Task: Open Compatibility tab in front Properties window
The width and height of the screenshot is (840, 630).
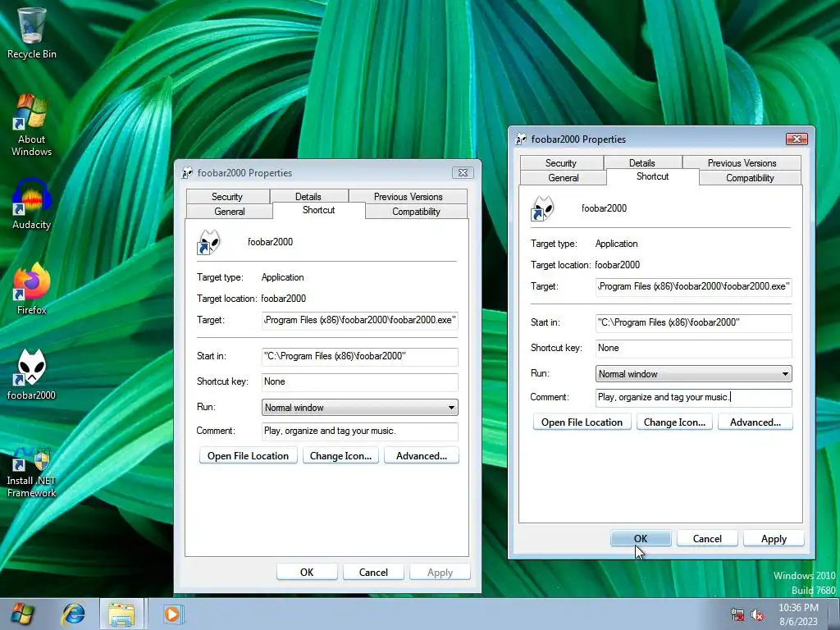Action: [x=750, y=178]
